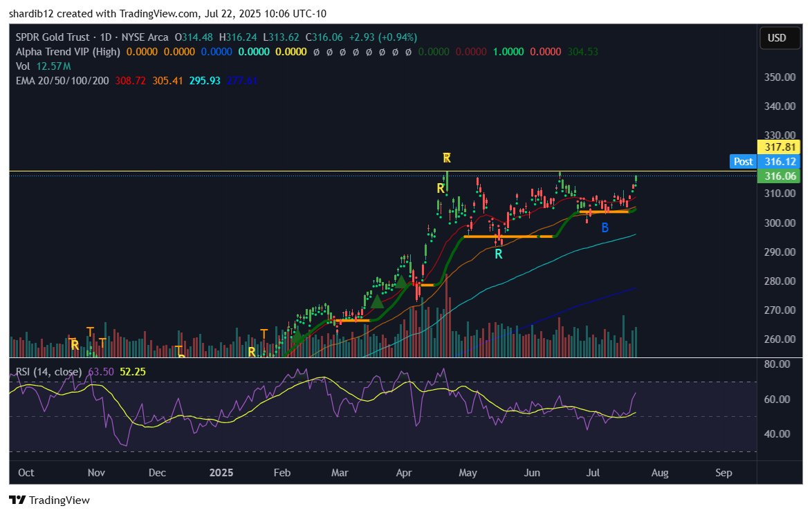Viewport: 812px width, 515px height.
Task: Click the bright green Alpha Trend value 1.0000
Action: [508, 52]
